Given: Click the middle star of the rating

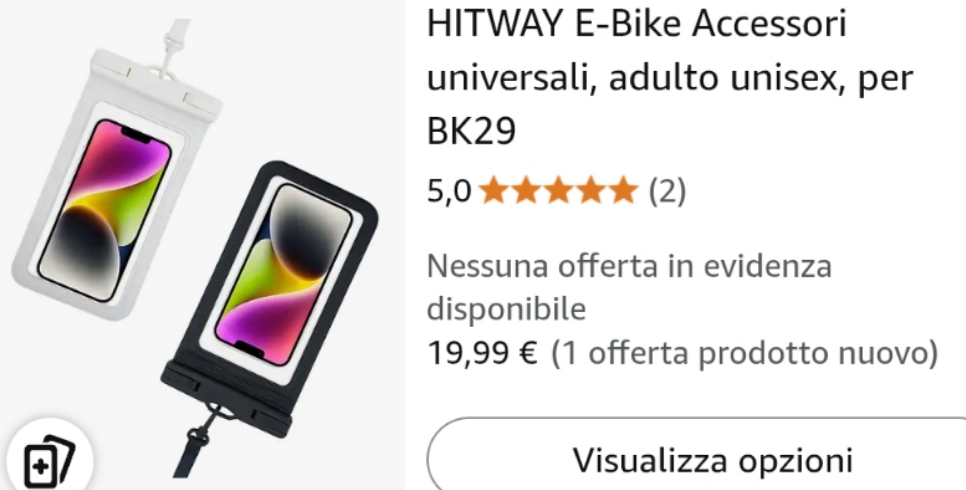Looking at the screenshot, I should pos(558,190).
